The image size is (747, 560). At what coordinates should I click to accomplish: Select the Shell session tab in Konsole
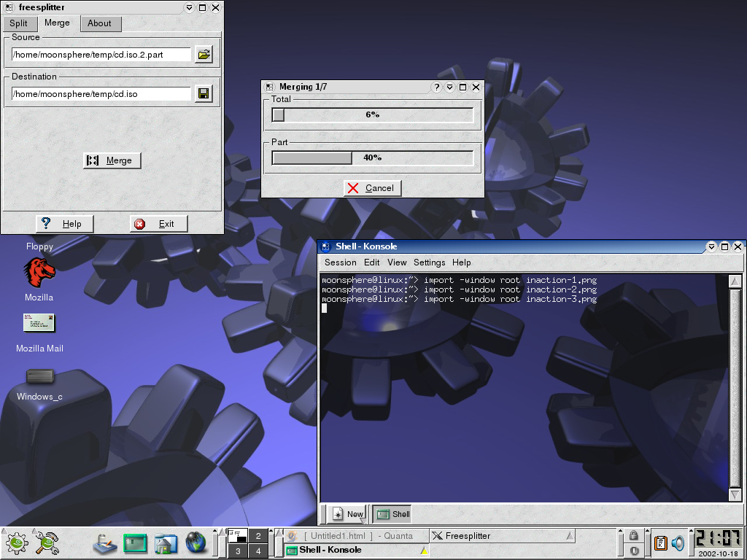392,514
